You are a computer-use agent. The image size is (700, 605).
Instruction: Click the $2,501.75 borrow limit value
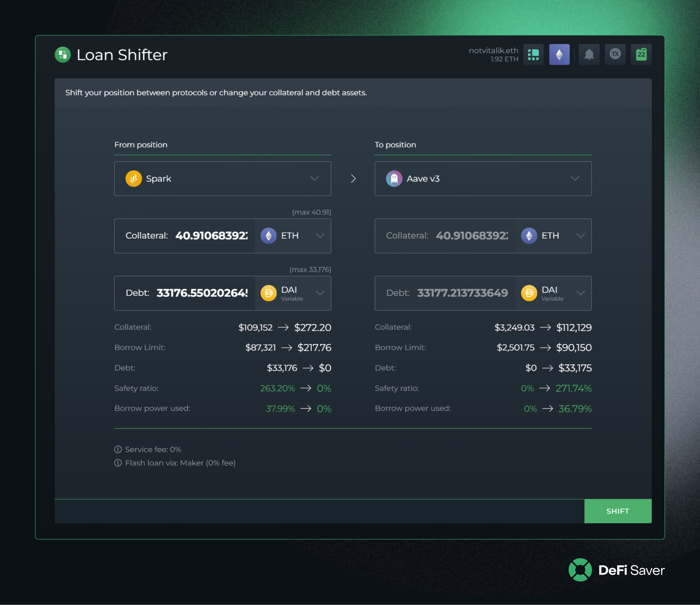[516, 348]
